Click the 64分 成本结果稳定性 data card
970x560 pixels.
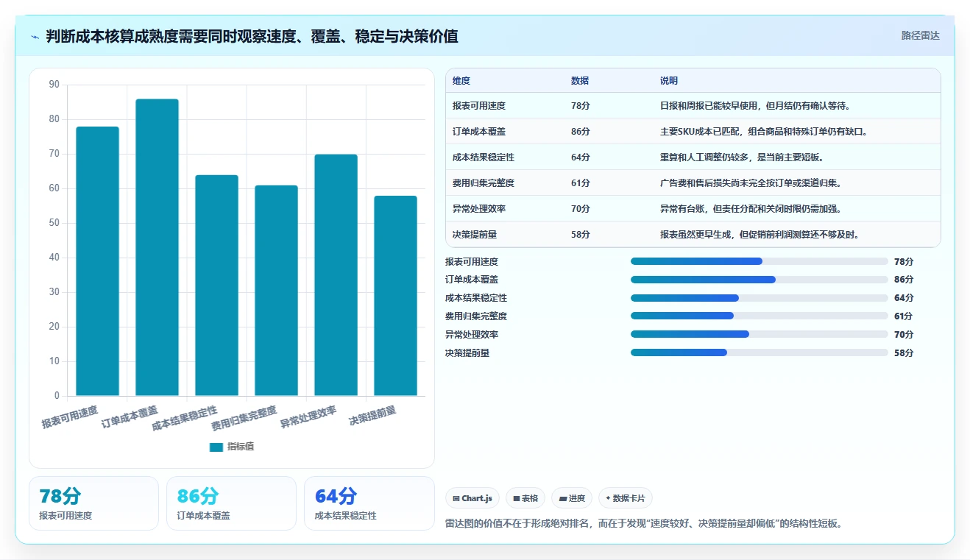click(369, 503)
